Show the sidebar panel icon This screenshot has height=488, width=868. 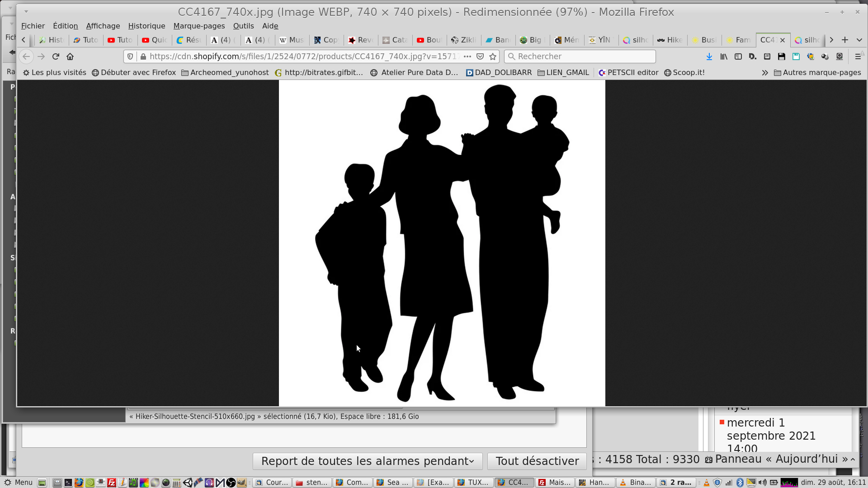pyautogui.click(x=738, y=56)
